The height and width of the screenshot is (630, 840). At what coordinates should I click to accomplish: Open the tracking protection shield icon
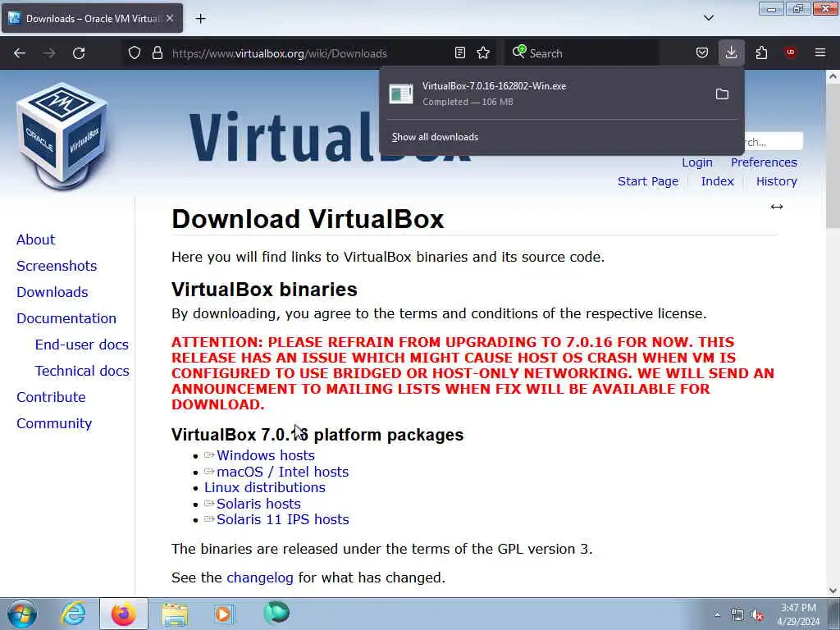pos(135,53)
